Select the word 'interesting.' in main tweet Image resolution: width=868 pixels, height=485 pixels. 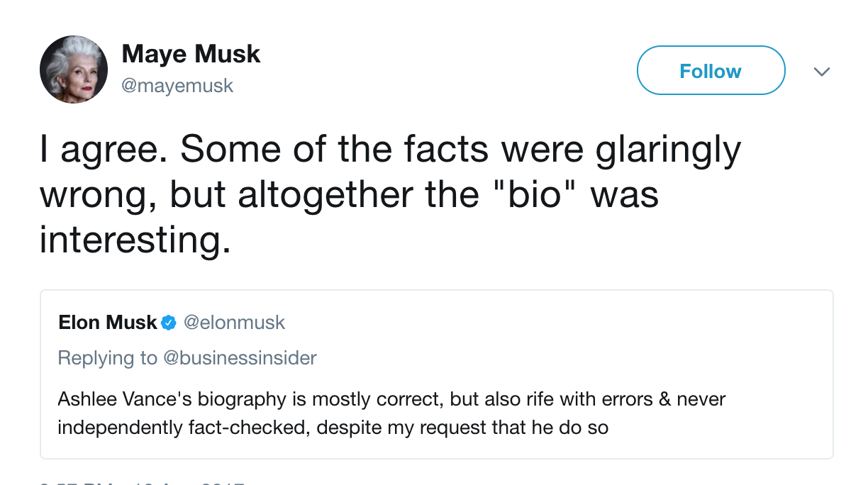(x=135, y=239)
